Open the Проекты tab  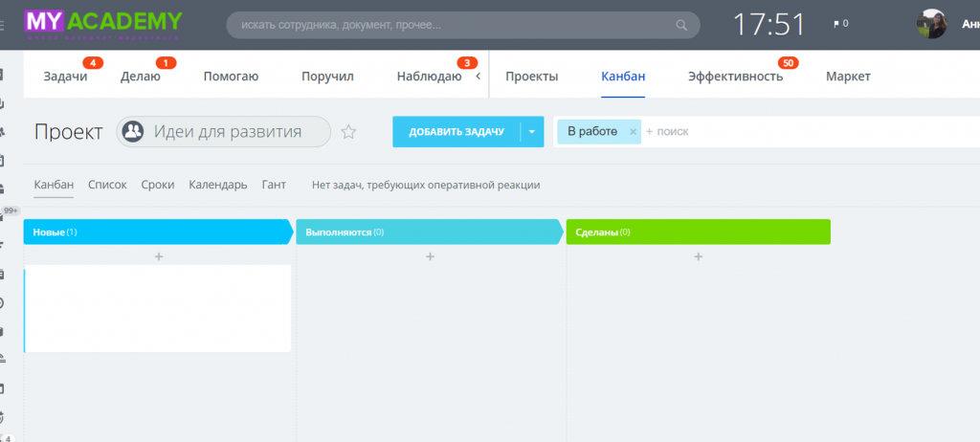click(531, 77)
